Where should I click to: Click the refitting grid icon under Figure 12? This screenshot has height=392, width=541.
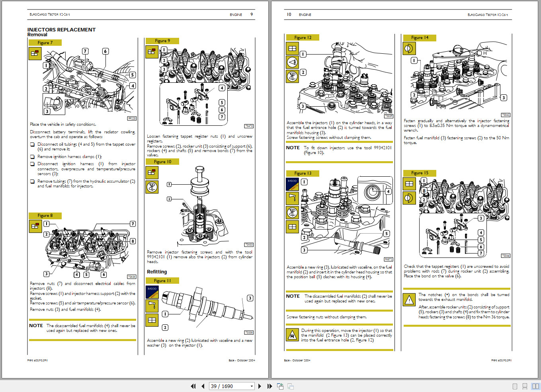coord(292,48)
